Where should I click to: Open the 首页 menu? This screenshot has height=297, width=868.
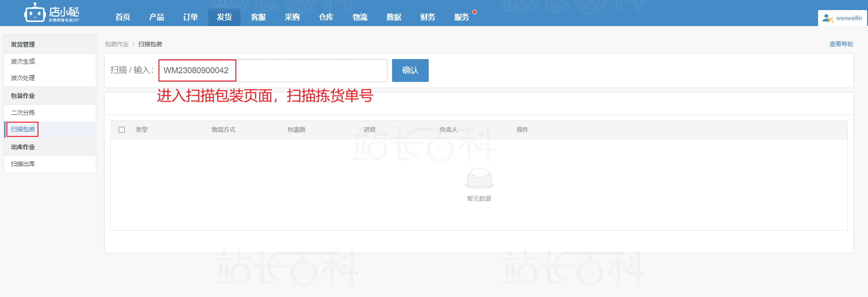tap(123, 17)
